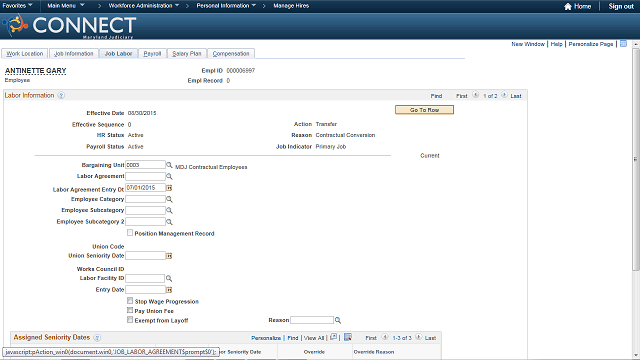Click the Home house icon

pos(567,6)
